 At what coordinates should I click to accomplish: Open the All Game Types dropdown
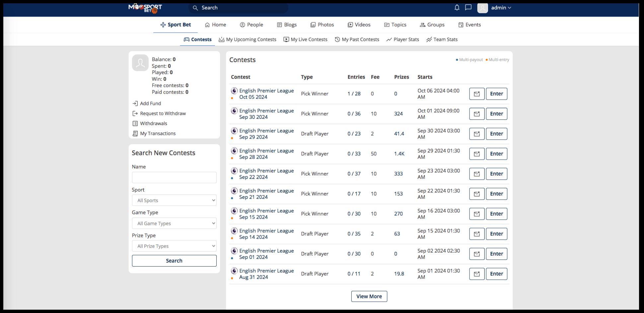coord(174,223)
